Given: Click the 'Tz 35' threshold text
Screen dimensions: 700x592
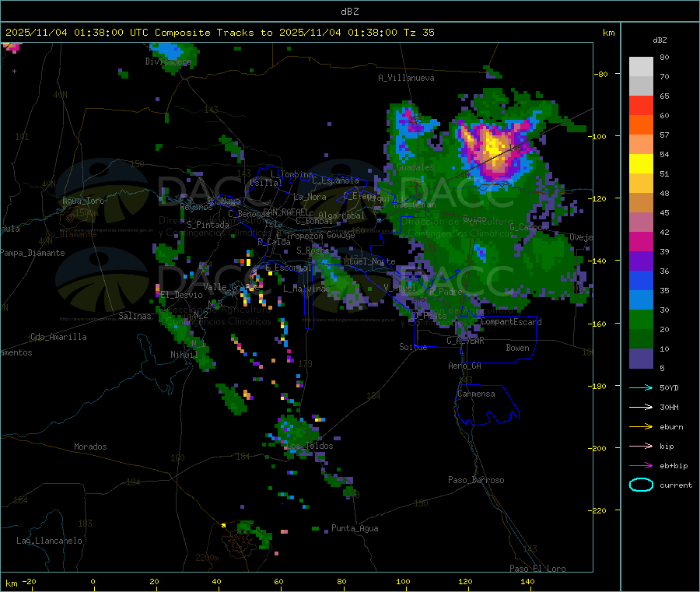Looking at the screenshot, I should click(x=418, y=33).
